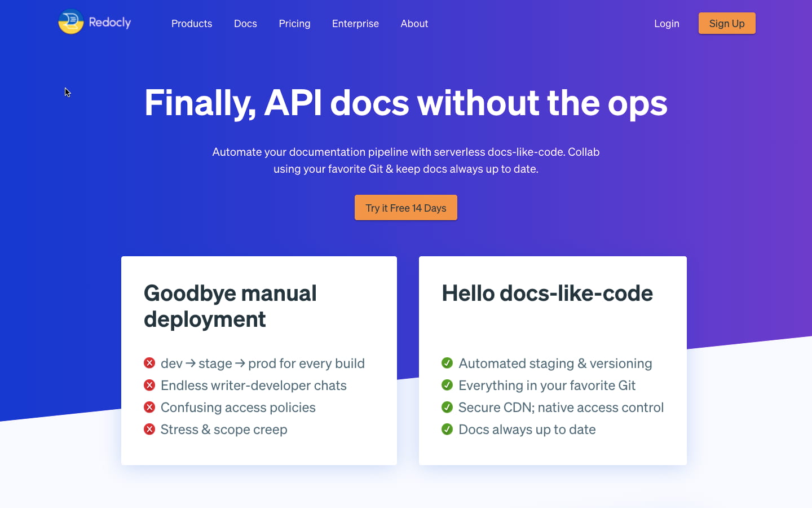Click the red X beside "Confusing access policies"
The width and height of the screenshot is (812, 508).
pos(149,406)
